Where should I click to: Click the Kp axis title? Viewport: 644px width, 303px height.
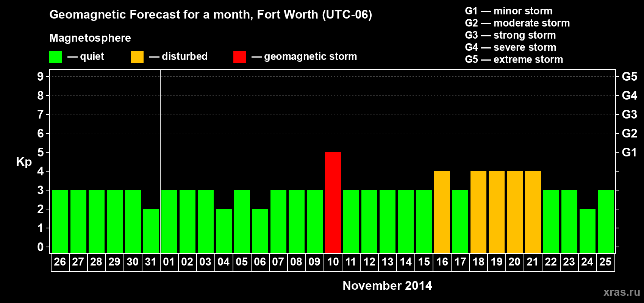click(24, 162)
